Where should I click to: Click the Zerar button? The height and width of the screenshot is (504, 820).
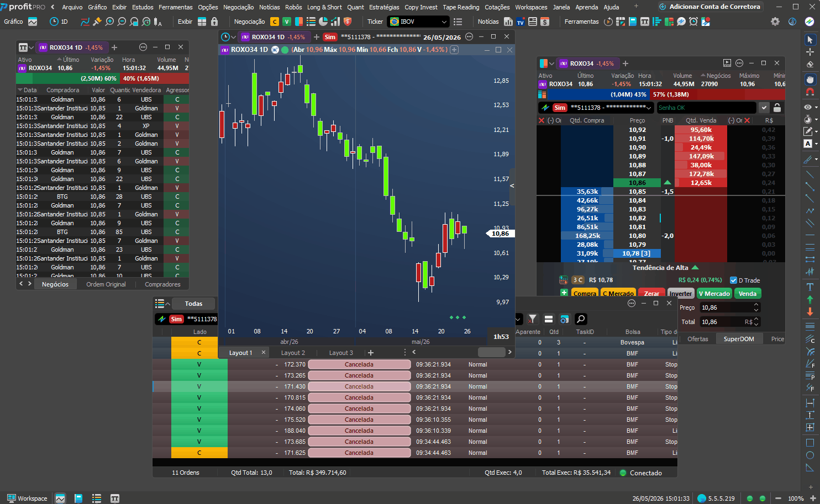coord(651,294)
